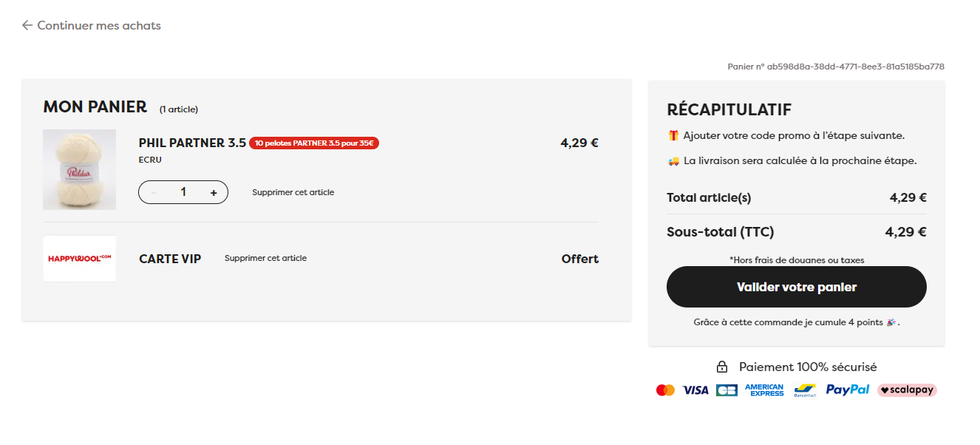Click the quantity field showing 1

click(x=183, y=192)
